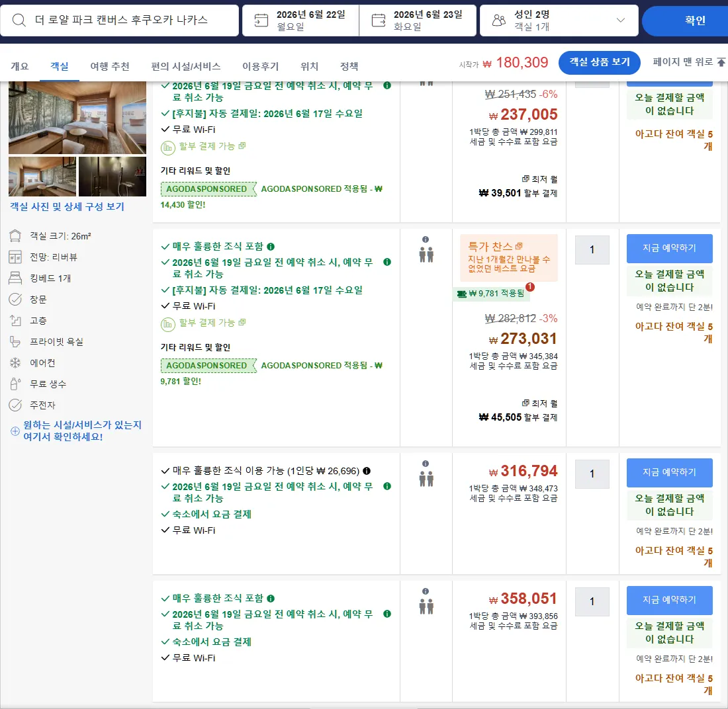Open cancellation info icon in the ₩273,031 offer
This screenshot has height=709, width=728.
tap(387, 262)
